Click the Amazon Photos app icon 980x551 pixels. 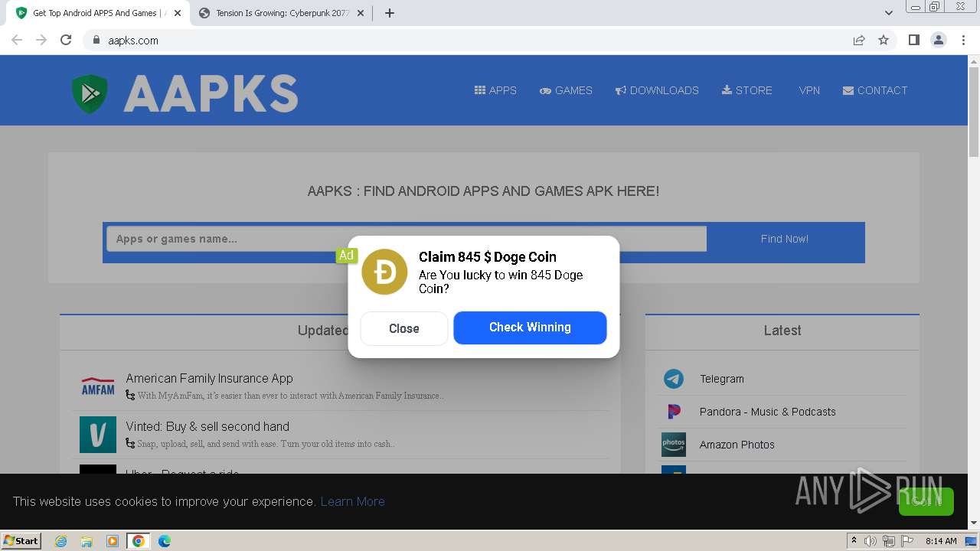(674, 445)
